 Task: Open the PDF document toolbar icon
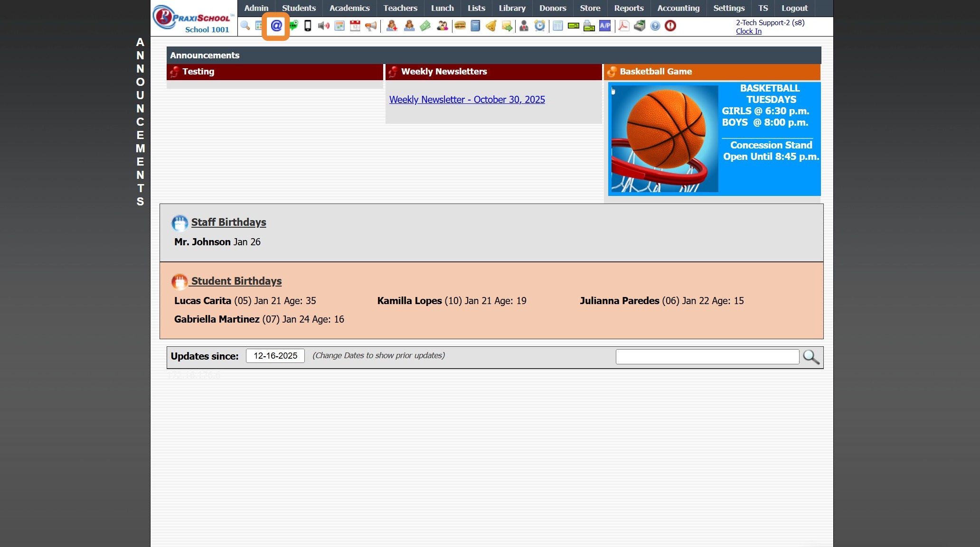click(x=623, y=26)
